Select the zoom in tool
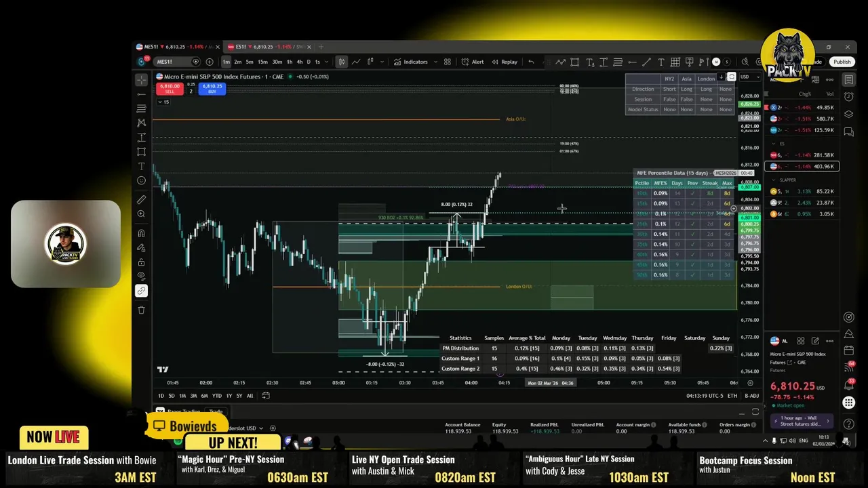 tap(141, 214)
